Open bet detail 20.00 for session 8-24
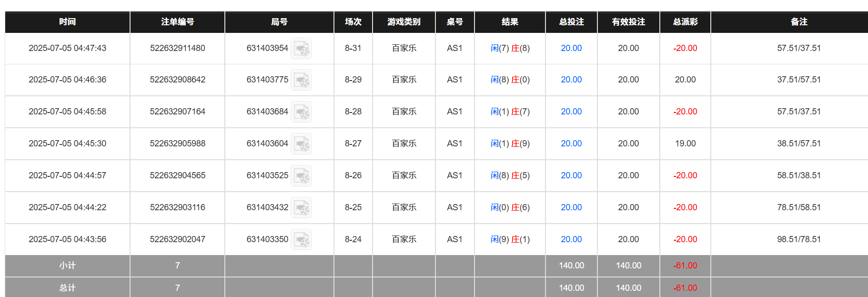Image resolution: width=868 pixels, height=297 pixels. 571,239
